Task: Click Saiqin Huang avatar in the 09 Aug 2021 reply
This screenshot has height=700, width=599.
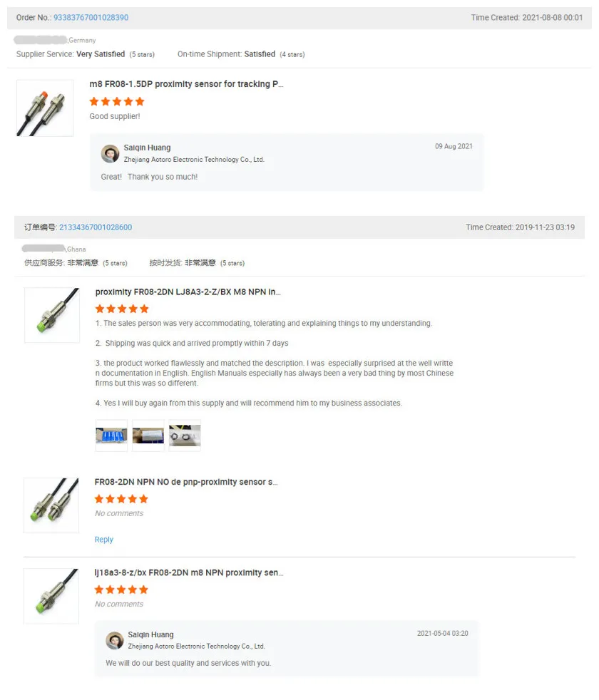Action: (x=110, y=153)
